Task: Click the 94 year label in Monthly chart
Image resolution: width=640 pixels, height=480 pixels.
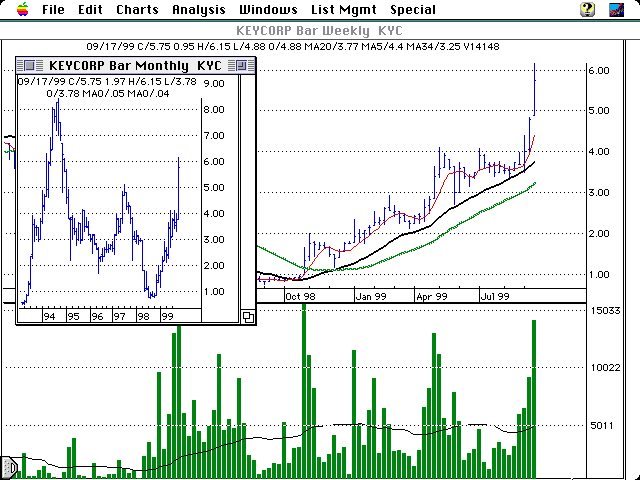Action: click(49, 316)
